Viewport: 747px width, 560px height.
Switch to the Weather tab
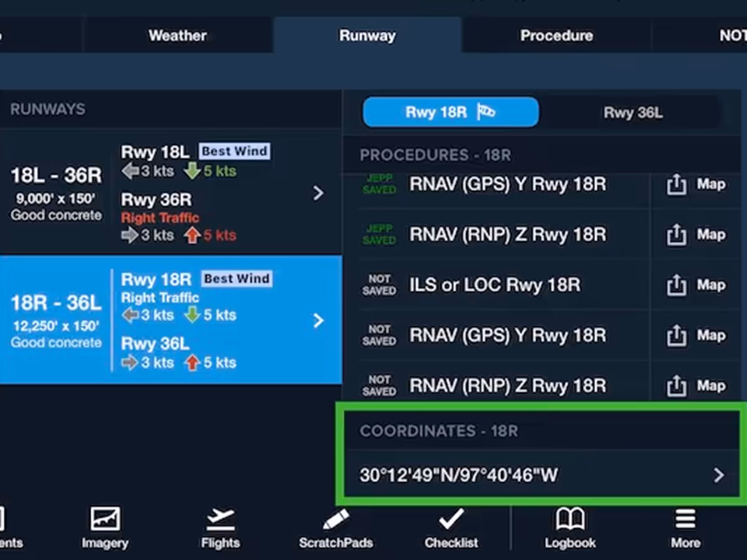[177, 35]
